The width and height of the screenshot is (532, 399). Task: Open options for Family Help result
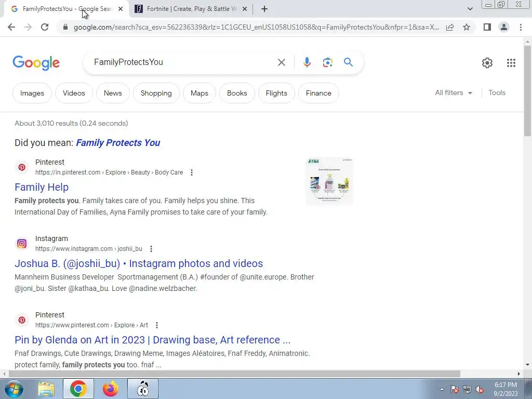pyautogui.click(x=192, y=172)
